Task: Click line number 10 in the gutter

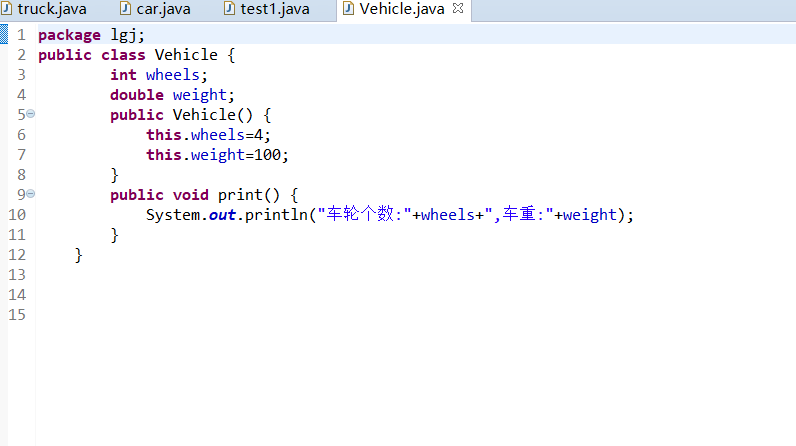Action: point(17,215)
